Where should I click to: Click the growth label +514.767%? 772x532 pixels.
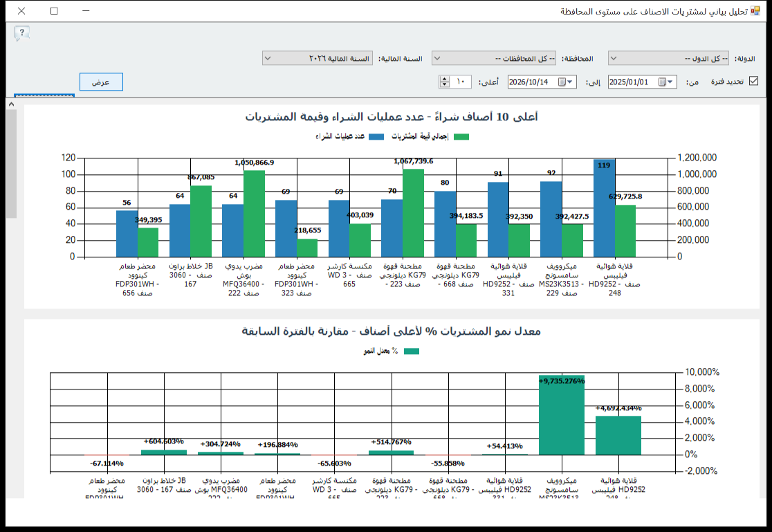click(x=392, y=442)
